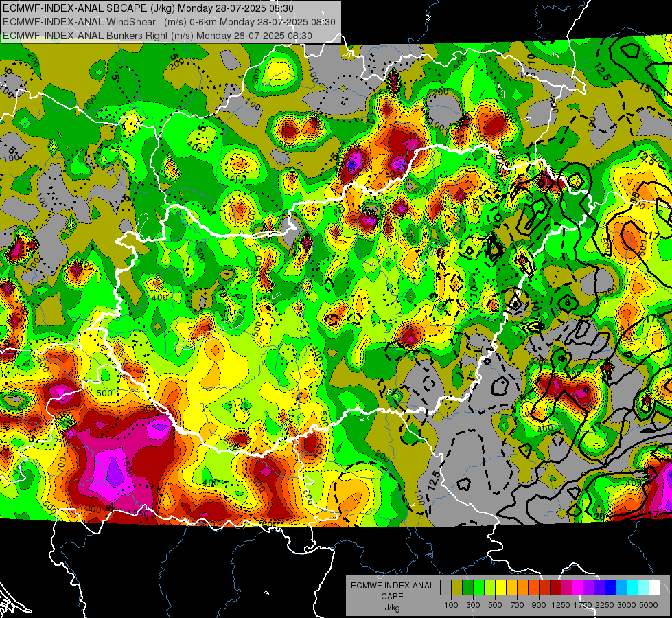Select the dark green legend swatch

coord(468,588)
